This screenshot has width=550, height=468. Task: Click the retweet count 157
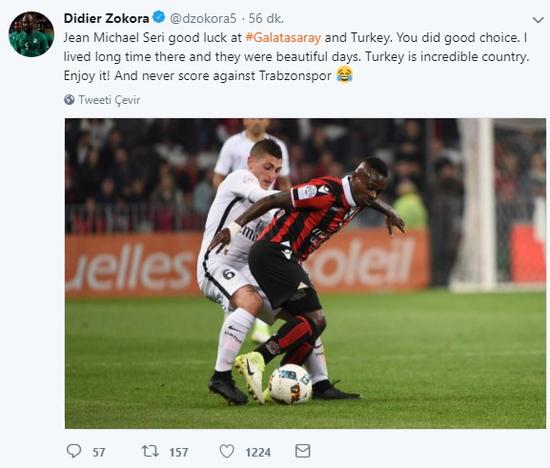[179, 452]
